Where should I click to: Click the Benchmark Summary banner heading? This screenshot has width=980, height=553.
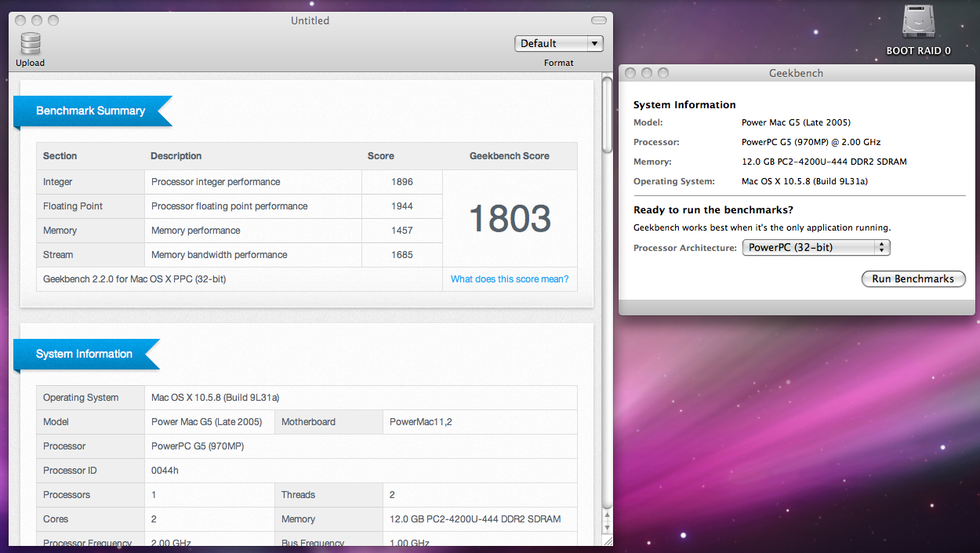(x=91, y=111)
